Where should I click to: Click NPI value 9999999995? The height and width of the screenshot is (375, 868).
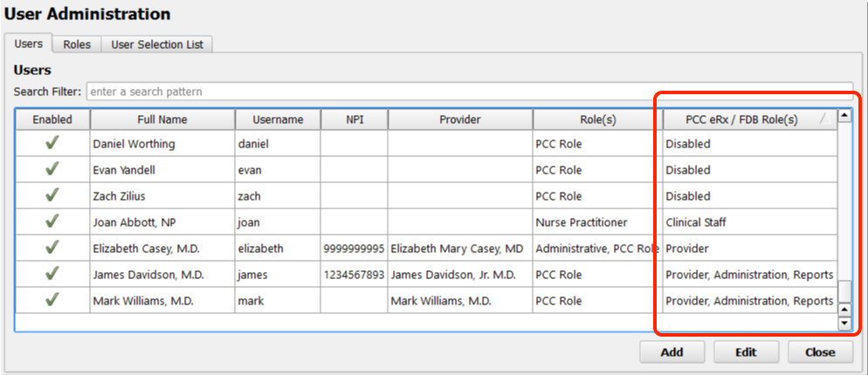tap(355, 249)
